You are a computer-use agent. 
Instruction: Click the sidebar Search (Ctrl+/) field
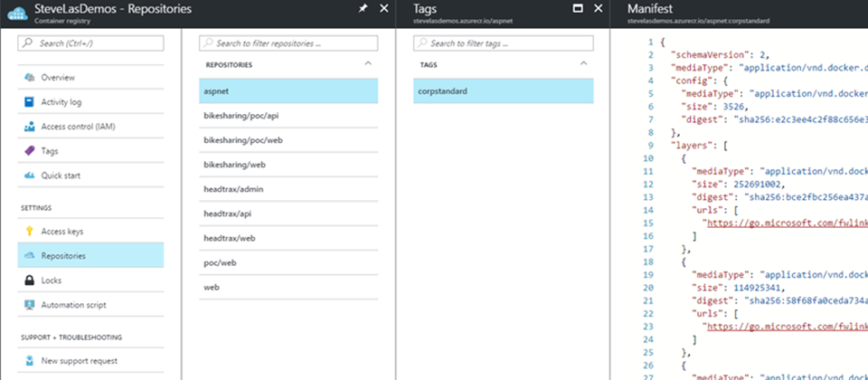tap(90, 43)
